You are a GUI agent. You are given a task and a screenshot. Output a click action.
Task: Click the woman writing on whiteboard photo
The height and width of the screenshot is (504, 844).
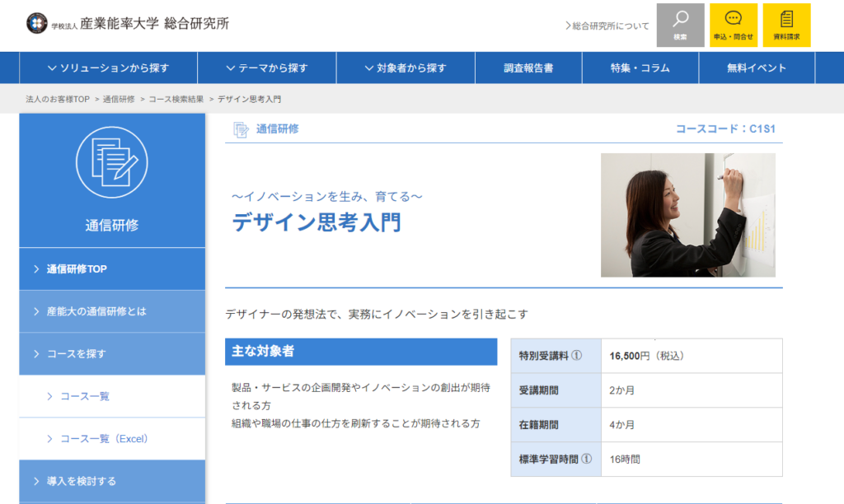(x=687, y=215)
